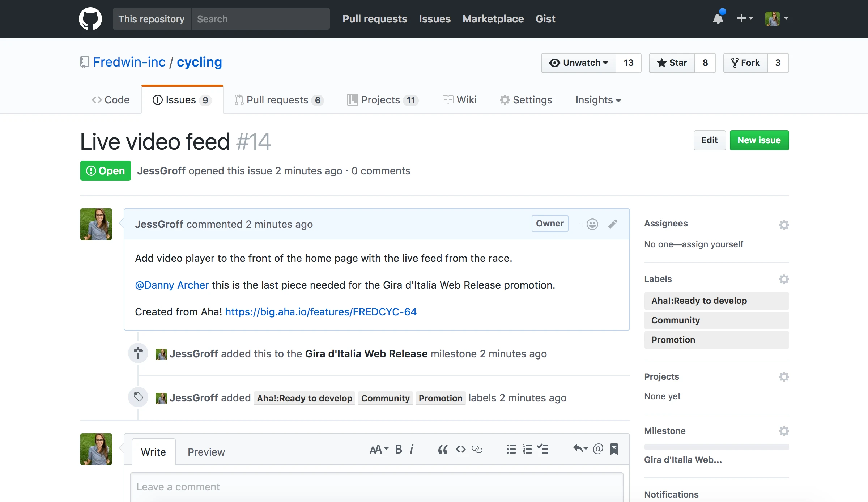Viewport: 868px width, 502px height.
Task: Add a link using the toolbar icon
Action: 477,449
